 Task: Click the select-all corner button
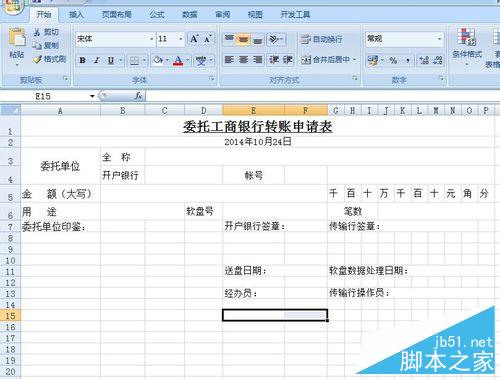(x=10, y=110)
